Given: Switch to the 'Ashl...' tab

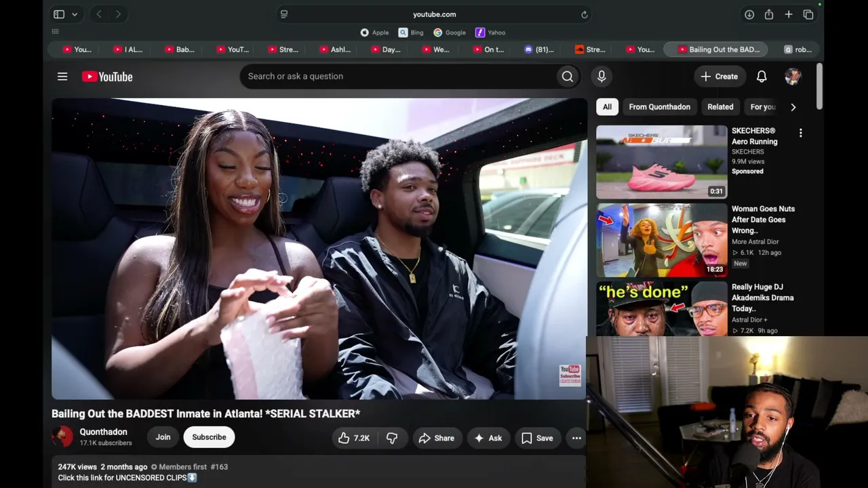Looking at the screenshot, I should pyautogui.click(x=336, y=49).
